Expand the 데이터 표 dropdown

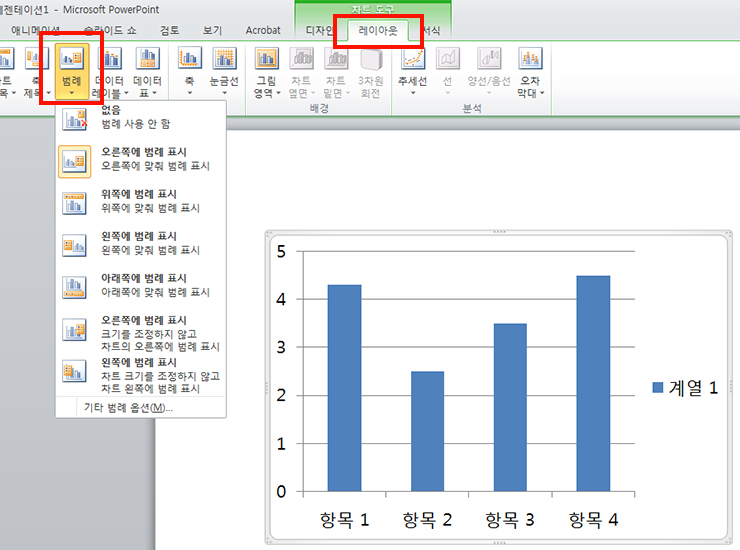point(147,72)
